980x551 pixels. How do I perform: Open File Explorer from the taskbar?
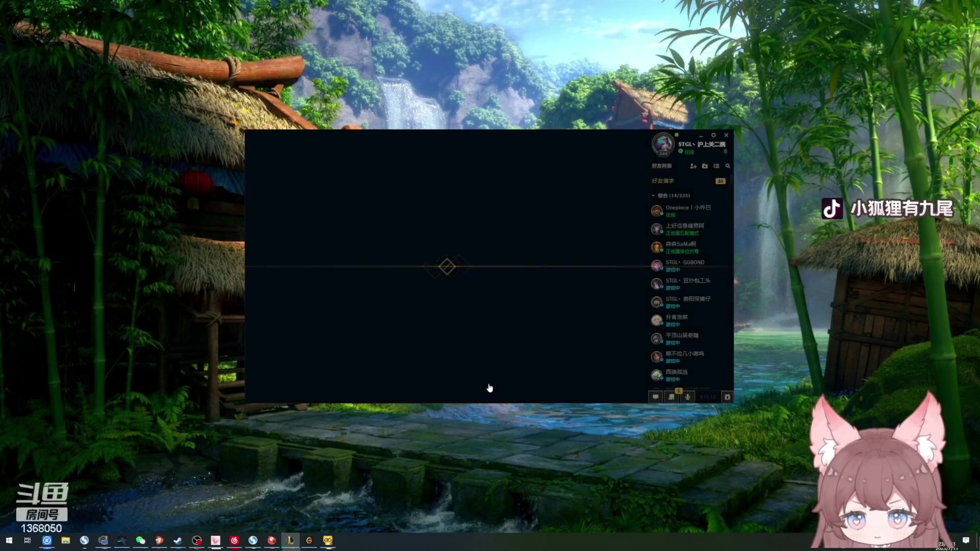point(65,540)
